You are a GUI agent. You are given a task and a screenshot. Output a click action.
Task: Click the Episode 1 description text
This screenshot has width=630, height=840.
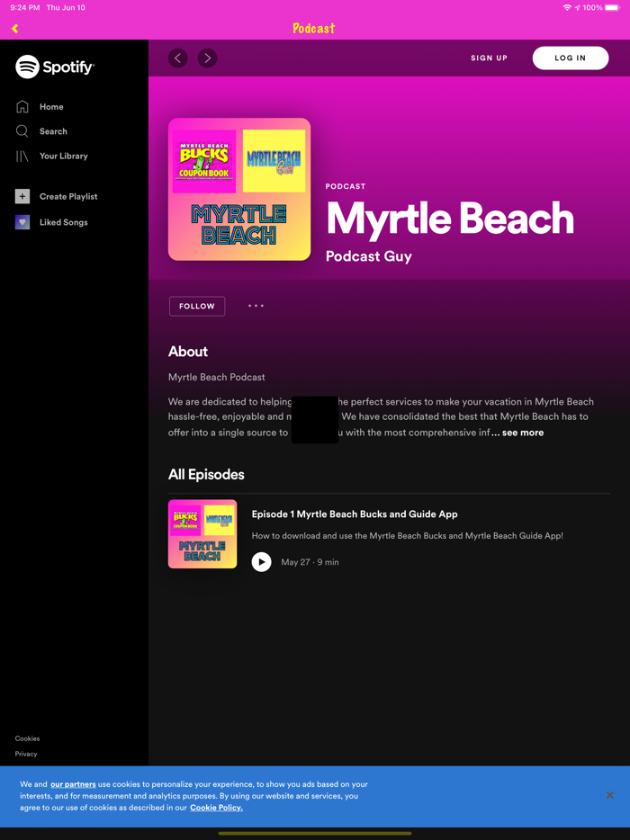[x=408, y=536]
